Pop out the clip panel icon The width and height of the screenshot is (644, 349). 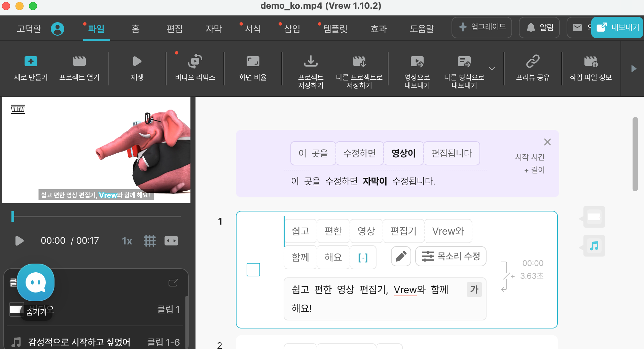pos(173,282)
